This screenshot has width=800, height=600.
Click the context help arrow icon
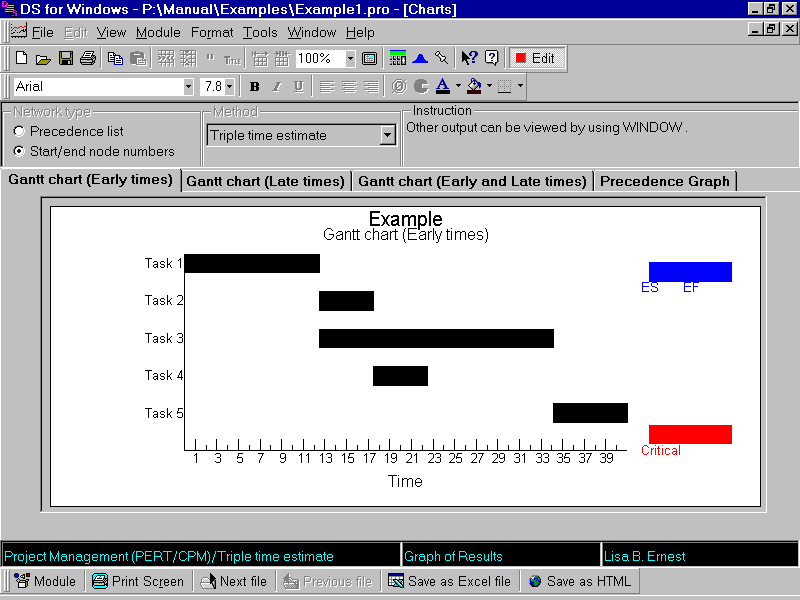[469, 59]
